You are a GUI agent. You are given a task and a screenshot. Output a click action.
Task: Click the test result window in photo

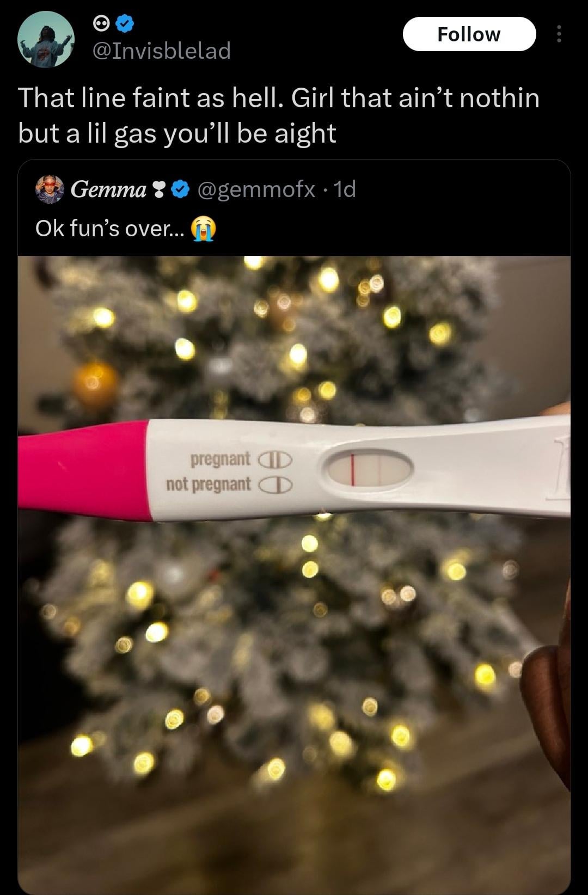pyautogui.click(x=370, y=468)
